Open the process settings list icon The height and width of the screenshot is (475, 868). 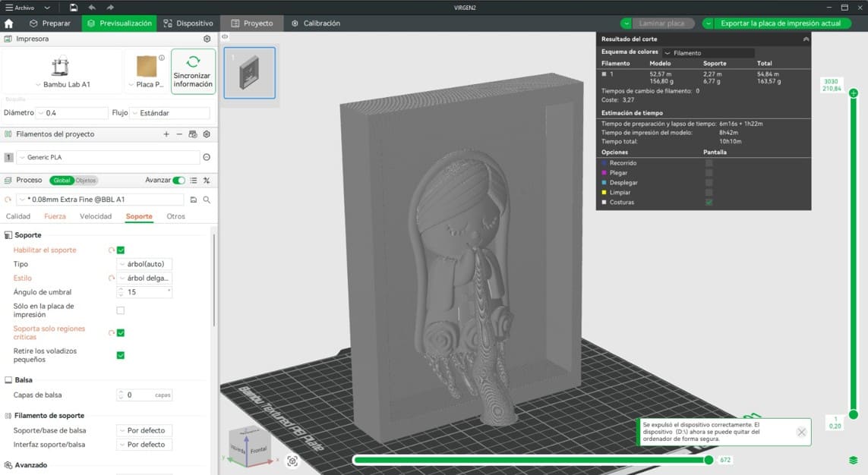pyautogui.click(x=193, y=181)
